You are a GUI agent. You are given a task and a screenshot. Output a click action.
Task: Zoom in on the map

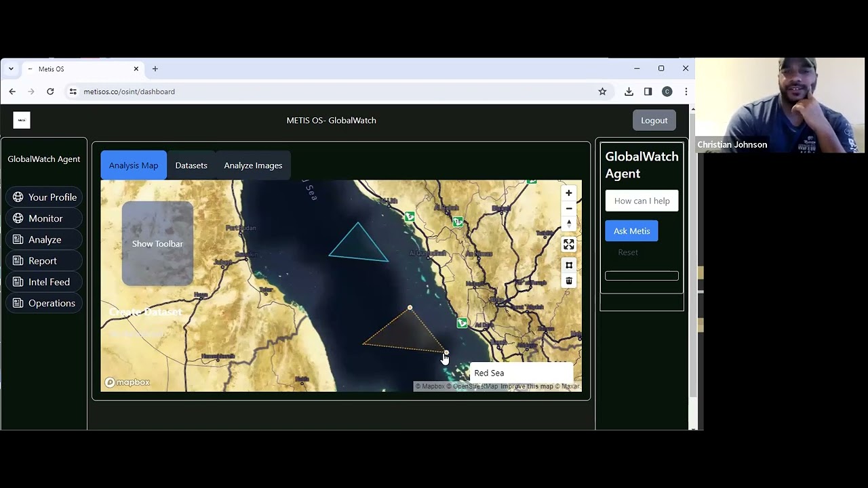[569, 193]
